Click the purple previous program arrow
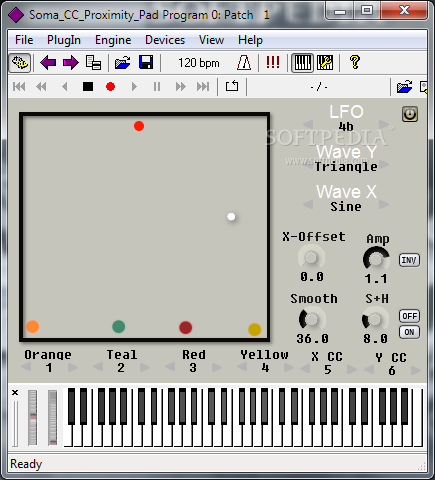 coord(48,63)
